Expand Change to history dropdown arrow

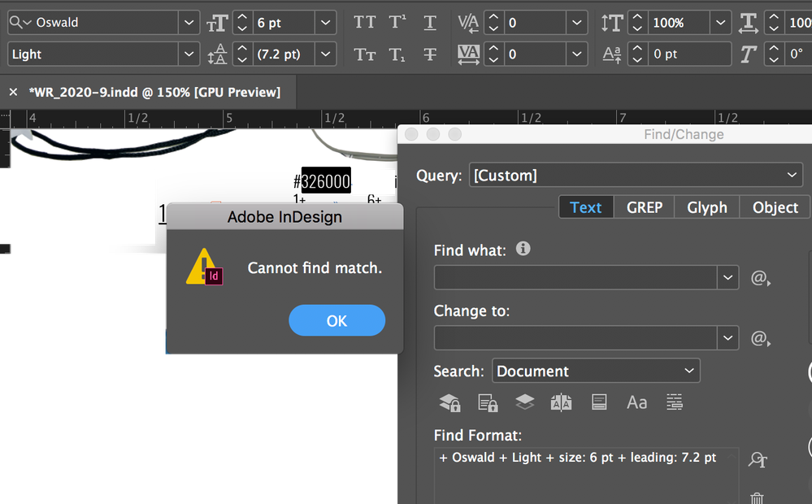[727, 337]
